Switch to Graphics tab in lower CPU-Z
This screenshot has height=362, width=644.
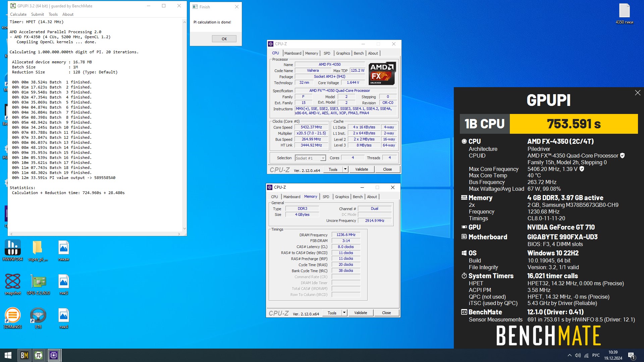[342, 197]
